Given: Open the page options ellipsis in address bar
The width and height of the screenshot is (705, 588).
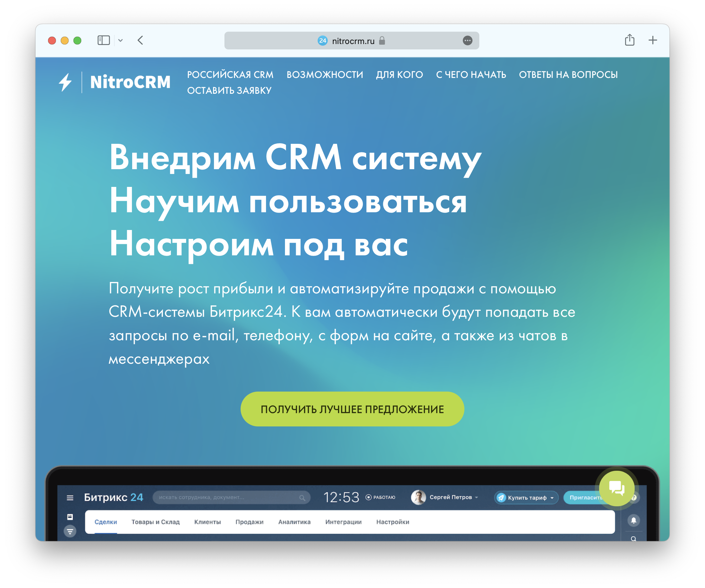Looking at the screenshot, I should click(468, 41).
